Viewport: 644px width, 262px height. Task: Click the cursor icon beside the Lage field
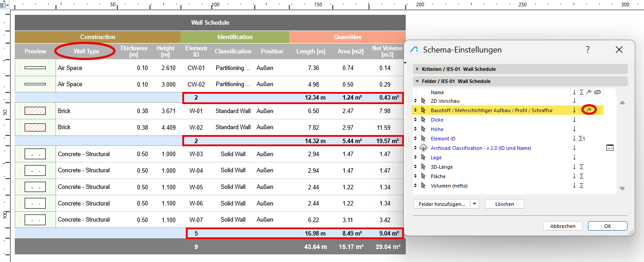(423, 157)
